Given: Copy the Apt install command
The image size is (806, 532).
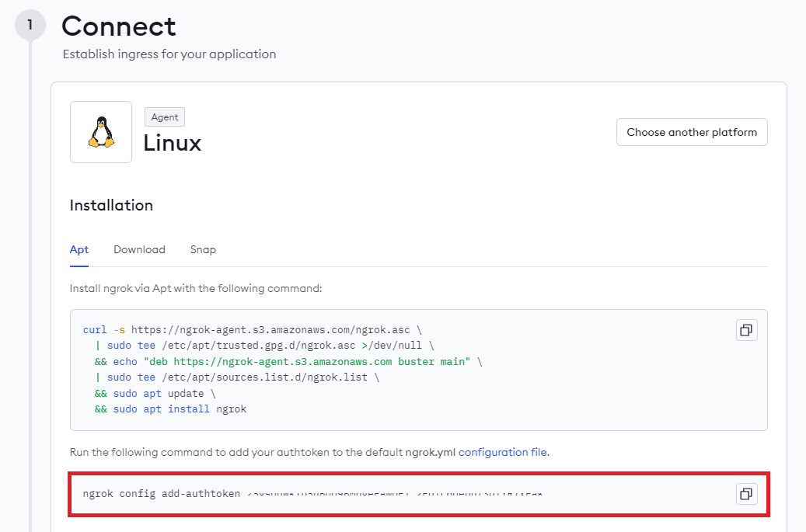Looking at the screenshot, I should point(746,329).
